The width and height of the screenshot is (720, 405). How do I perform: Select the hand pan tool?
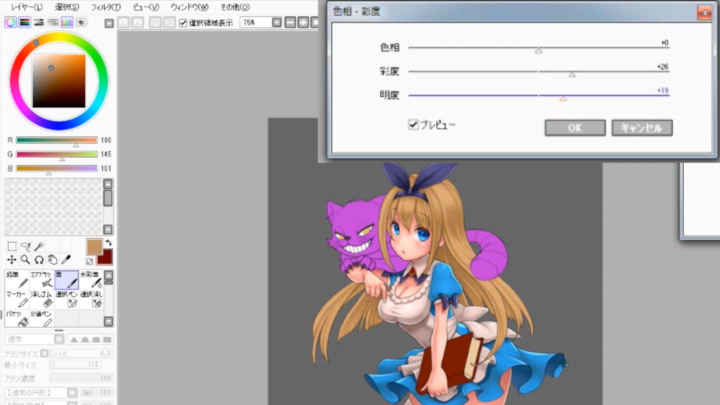coord(53,260)
